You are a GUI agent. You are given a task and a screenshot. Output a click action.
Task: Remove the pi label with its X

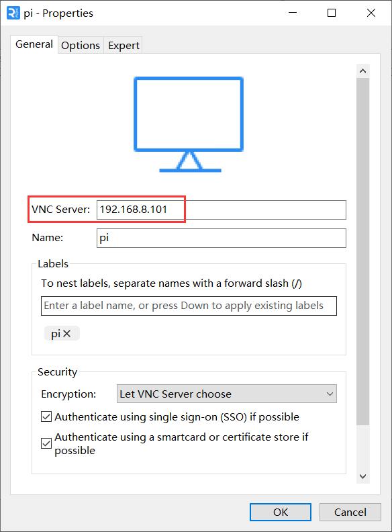(67, 334)
